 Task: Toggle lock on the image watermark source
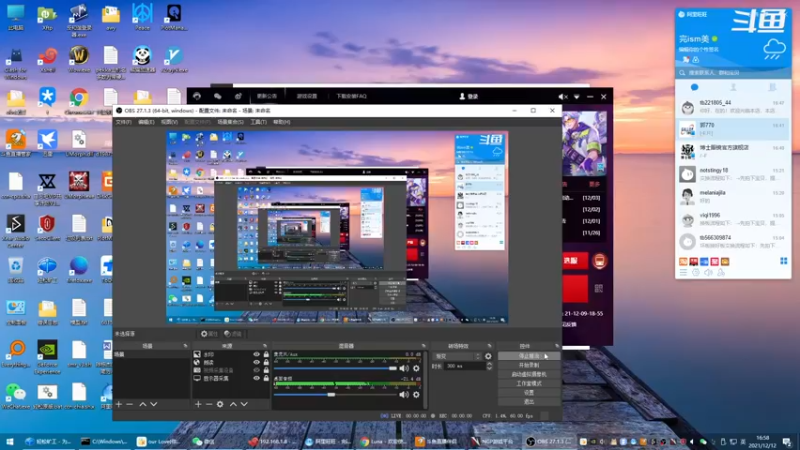[266, 354]
